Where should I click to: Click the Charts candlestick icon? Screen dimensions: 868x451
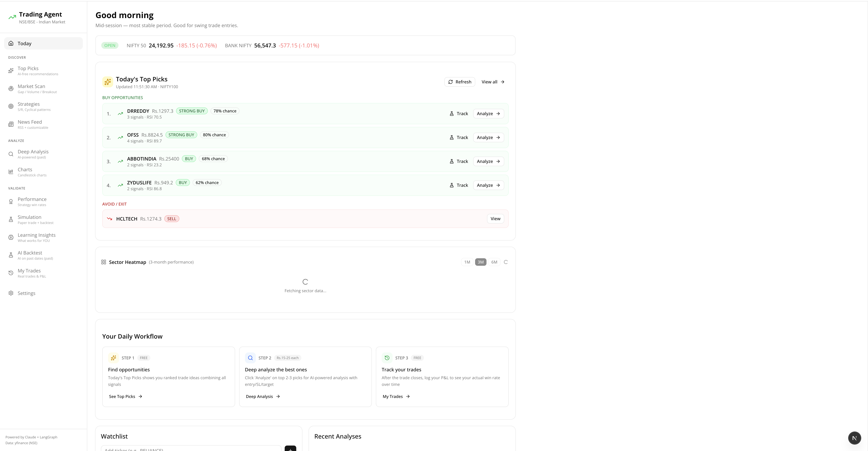(x=11, y=172)
